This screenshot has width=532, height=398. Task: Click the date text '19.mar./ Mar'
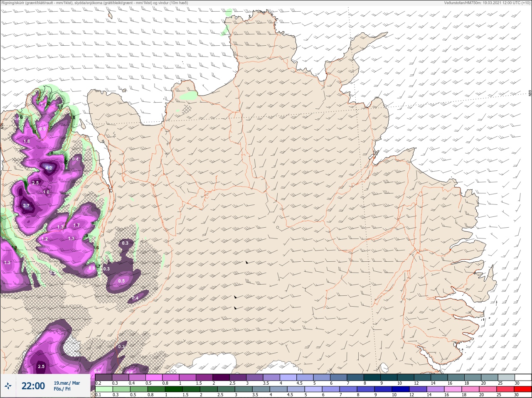tap(66, 383)
